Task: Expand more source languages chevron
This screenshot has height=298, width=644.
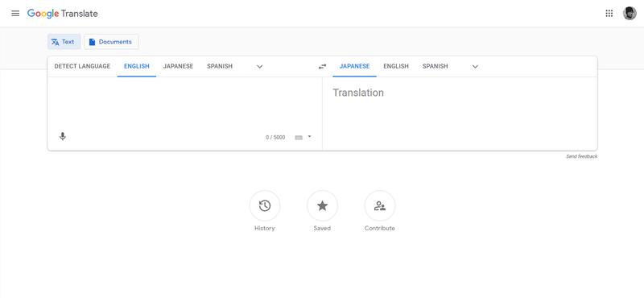Action: pyautogui.click(x=259, y=67)
